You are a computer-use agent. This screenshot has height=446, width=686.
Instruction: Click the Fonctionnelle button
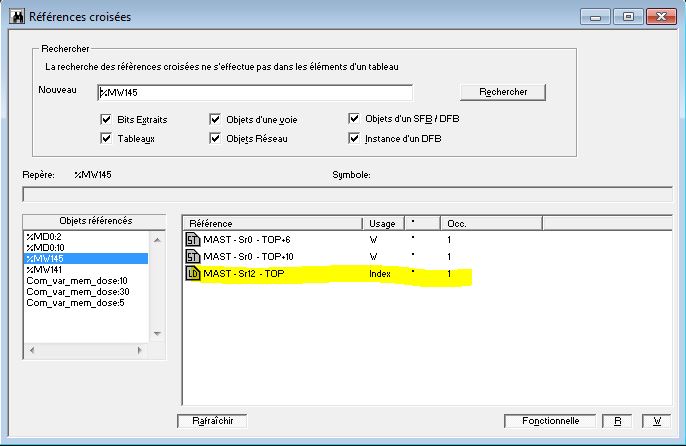click(549, 421)
